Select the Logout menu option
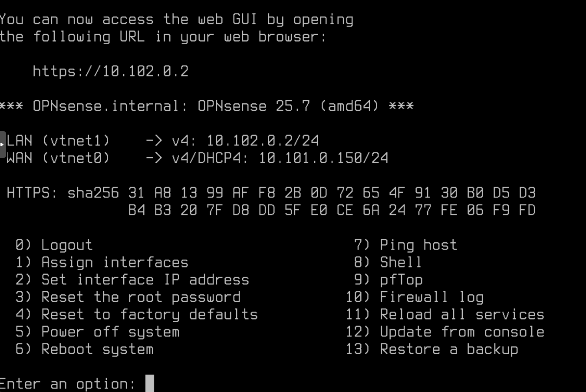Viewport: 586px width, 392px height. pyautogui.click(x=66, y=245)
